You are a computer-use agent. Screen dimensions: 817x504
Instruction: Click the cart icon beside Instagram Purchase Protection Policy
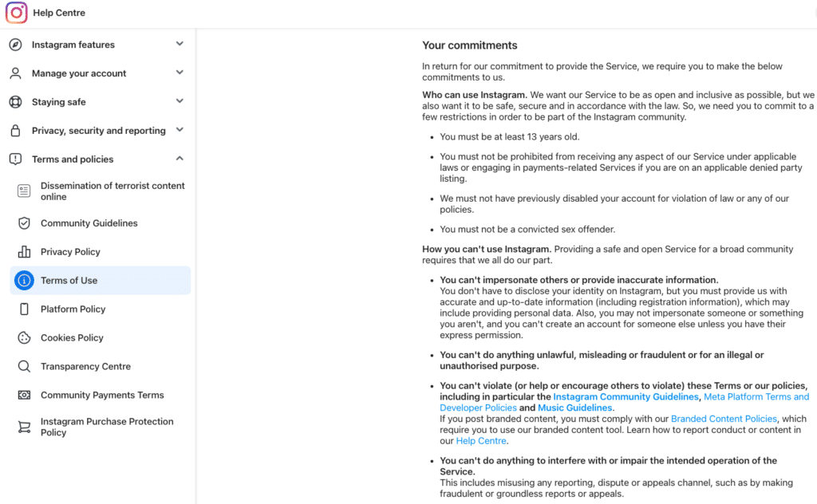(24, 427)
